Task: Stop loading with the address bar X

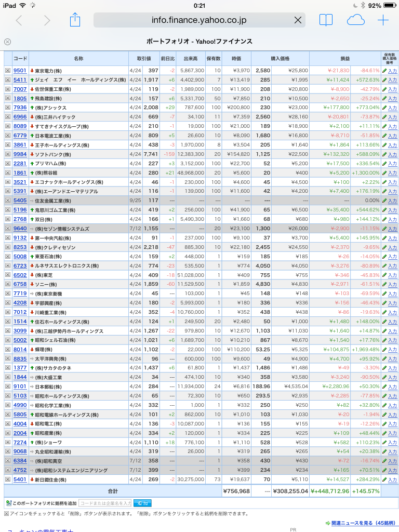Action: [x=298, y=20]
